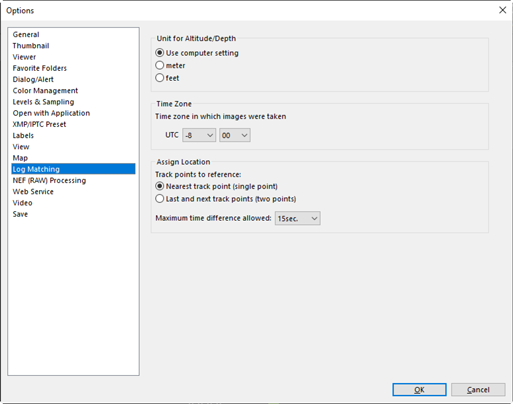Go to Thumbnail settings
The width and height of the screenshot is (513, 404).
pyautogui.click(x=31, y=46)
